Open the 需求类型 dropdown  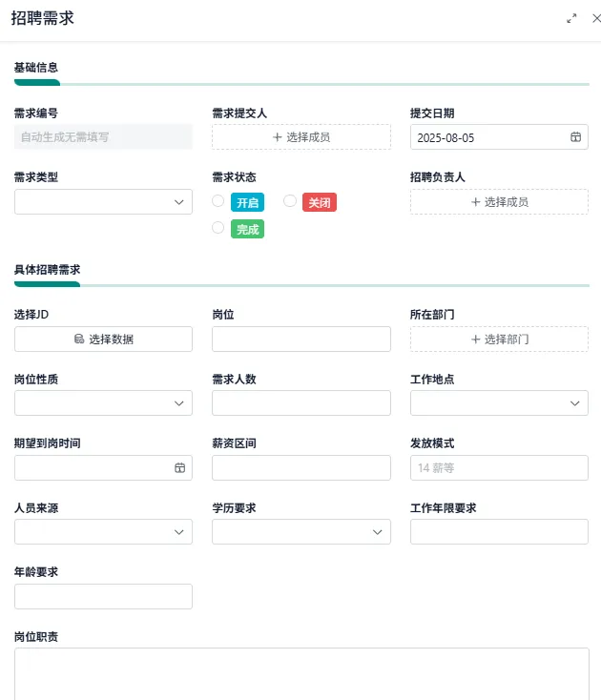click(x=103, y=202)
